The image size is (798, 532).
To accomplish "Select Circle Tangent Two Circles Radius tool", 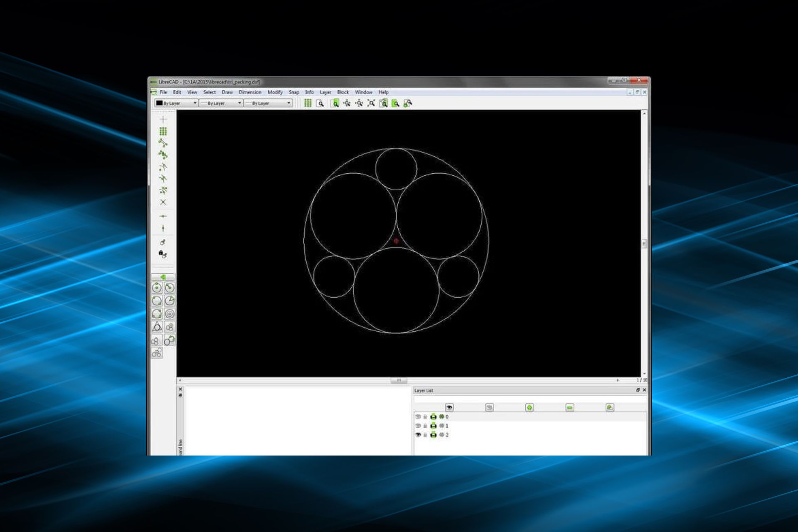I will [169, 327].
